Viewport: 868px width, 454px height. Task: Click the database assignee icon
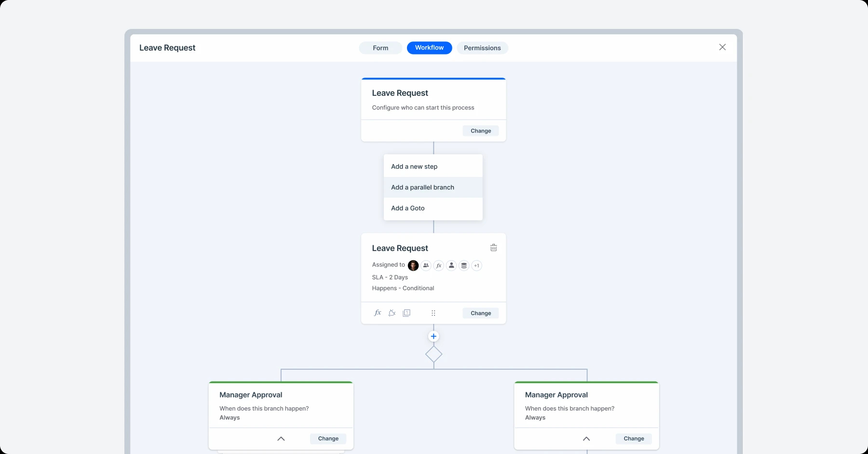(464, 266)
